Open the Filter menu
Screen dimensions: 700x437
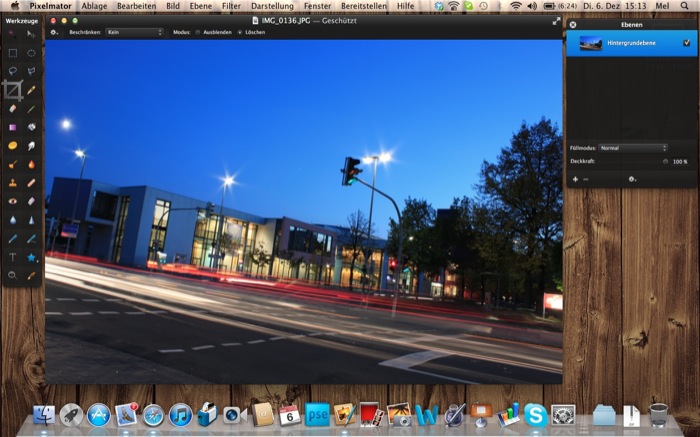(231, 6)
